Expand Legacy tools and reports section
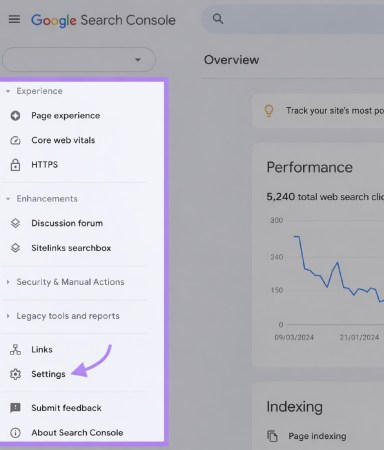 click(x=63, y=316)
